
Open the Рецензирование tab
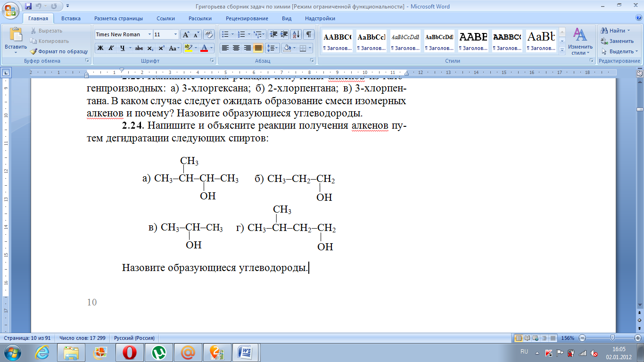pos(247,18)
